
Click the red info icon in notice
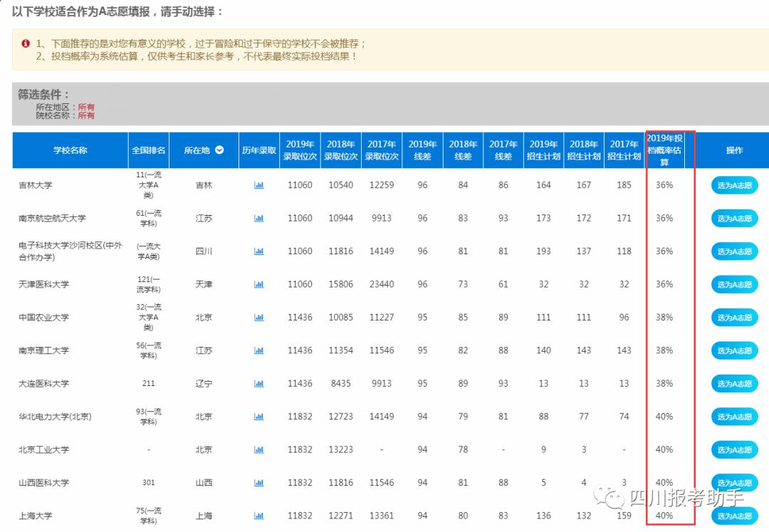(26, 43)
